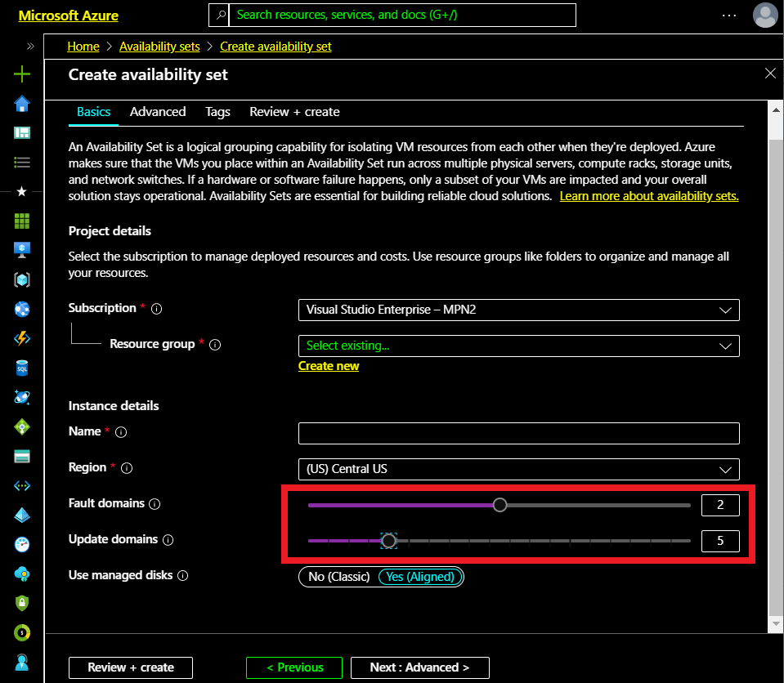Open Azure Cosmos DB planet icon
This screenshot has height=683, width=784.
pos(22,398)
